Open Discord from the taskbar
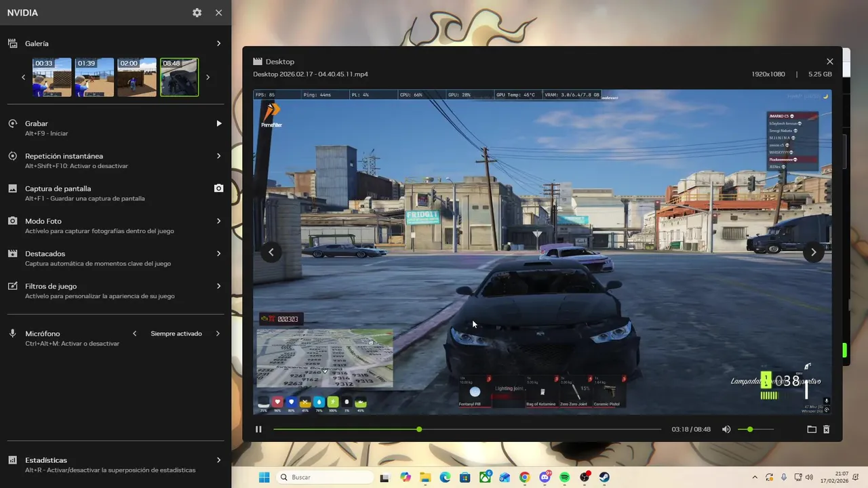The height and width of the screenshot is (488, 868). click(545, 477)
